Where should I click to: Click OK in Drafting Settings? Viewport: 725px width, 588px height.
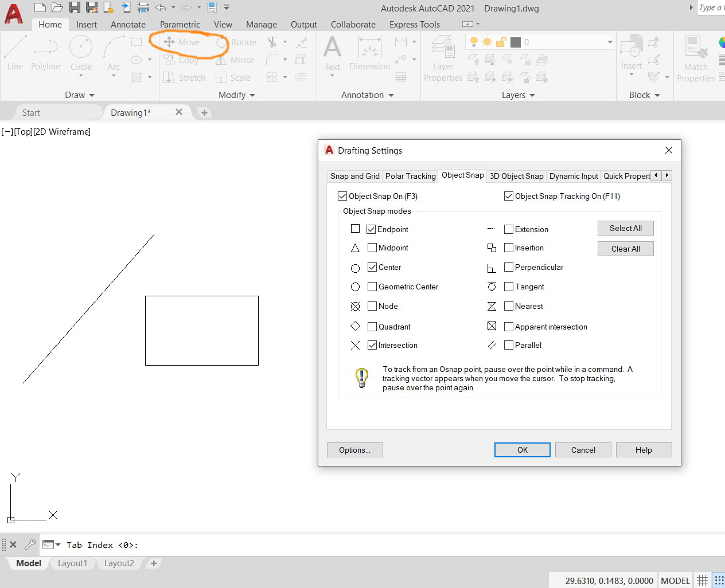point(523,450)
